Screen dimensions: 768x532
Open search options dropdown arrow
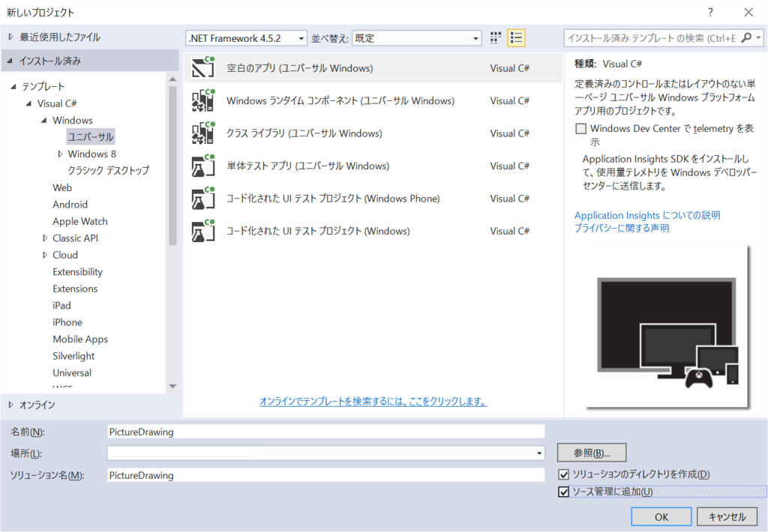pyautogui.click(x=759, y=37)
